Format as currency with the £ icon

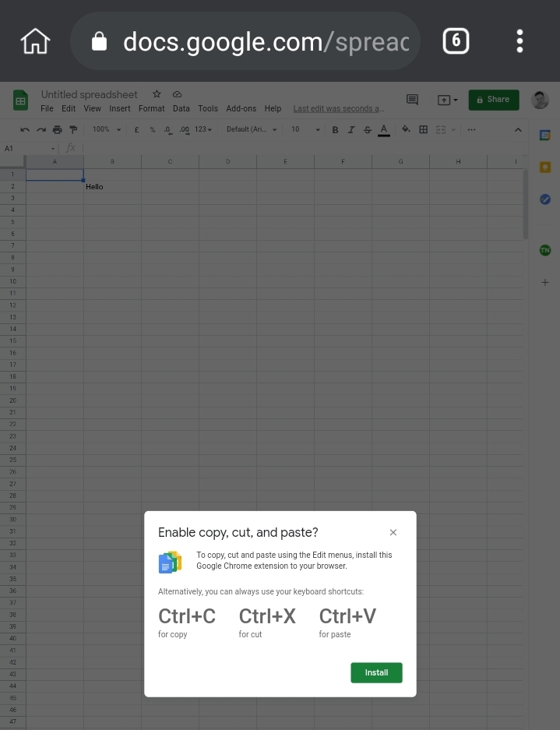point(136,129)
